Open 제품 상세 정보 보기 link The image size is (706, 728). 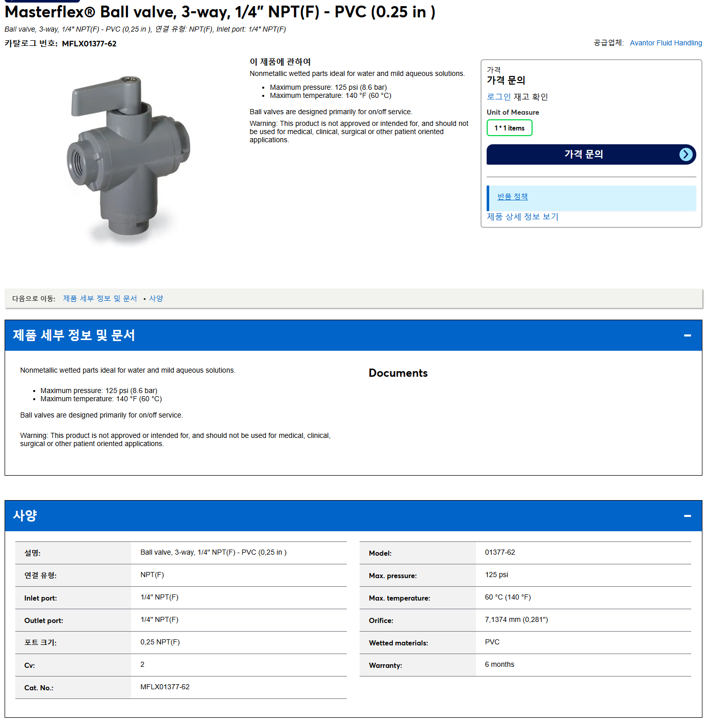coord(522,217)
